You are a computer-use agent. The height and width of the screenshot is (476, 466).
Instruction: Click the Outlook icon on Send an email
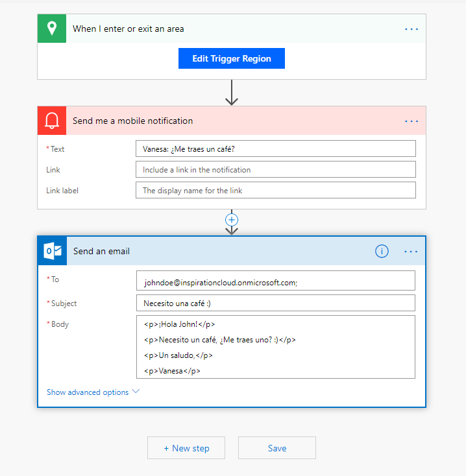(x=52, y=251)
